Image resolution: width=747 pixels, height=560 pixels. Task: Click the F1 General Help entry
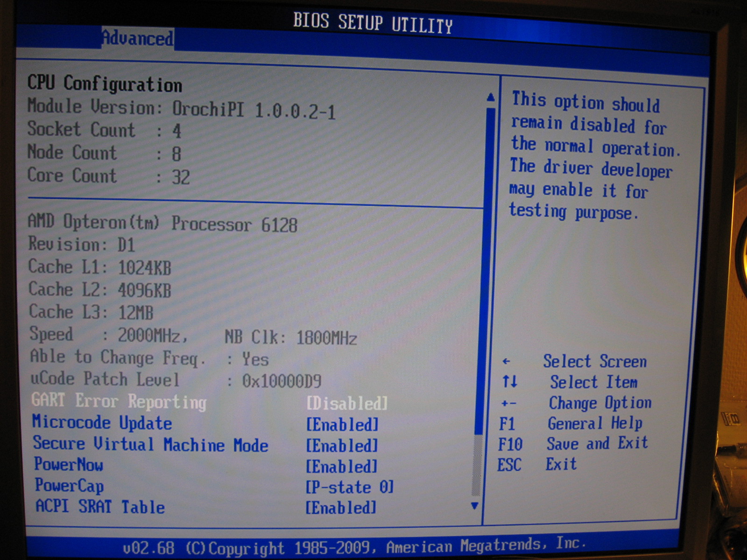point(571,423)
